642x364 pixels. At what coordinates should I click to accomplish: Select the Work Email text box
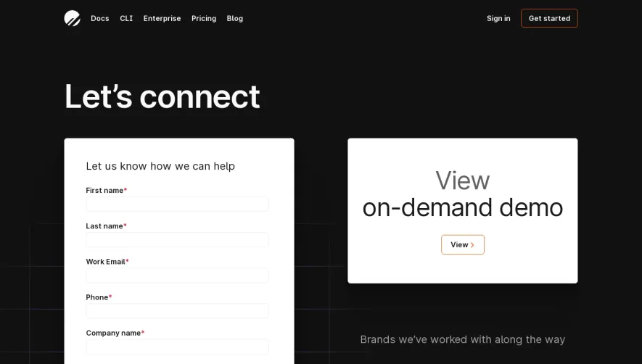[177, 275]
